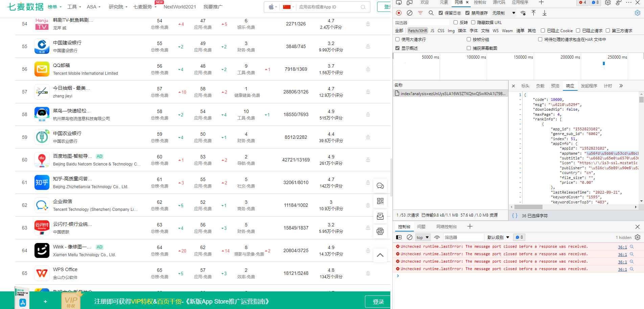
Task: Switch to the 源代码 DevTools tab
Action: tap(499, 2)
